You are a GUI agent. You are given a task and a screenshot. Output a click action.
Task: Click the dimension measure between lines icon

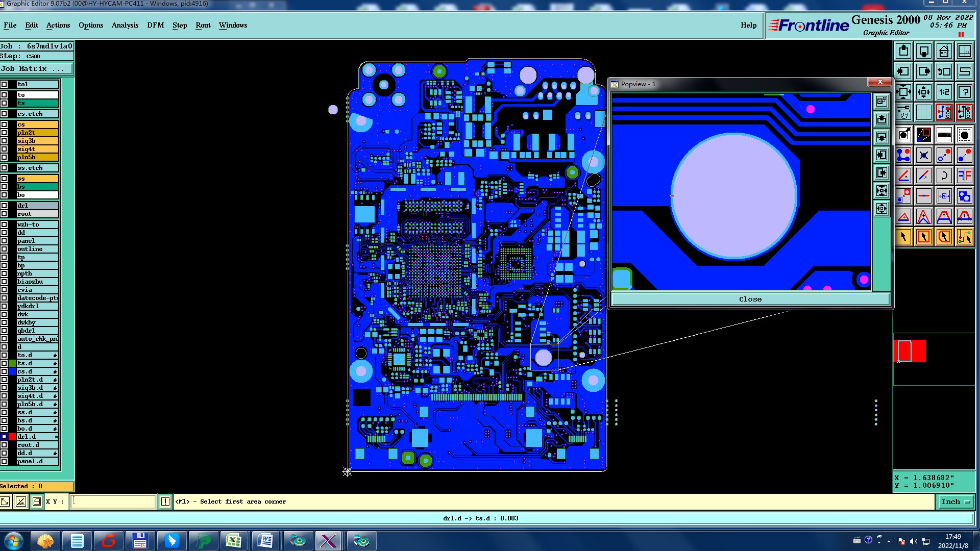tap(944, 196)
